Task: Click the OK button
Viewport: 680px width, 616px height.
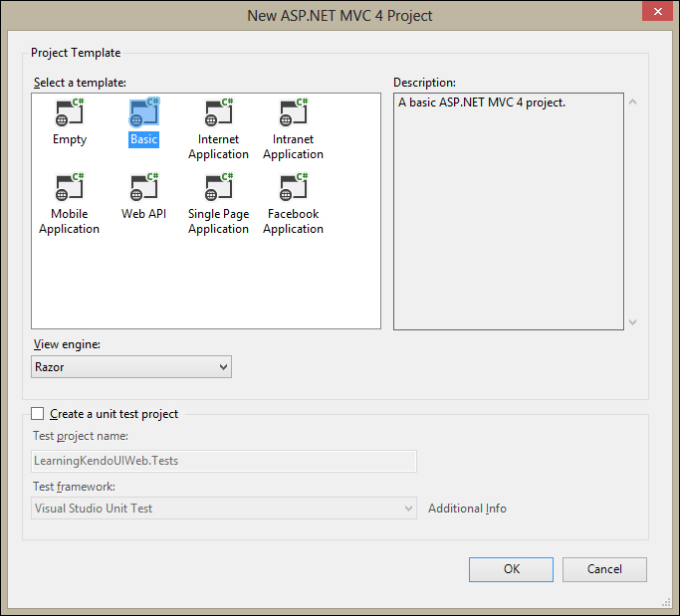Action: point(511,569)
